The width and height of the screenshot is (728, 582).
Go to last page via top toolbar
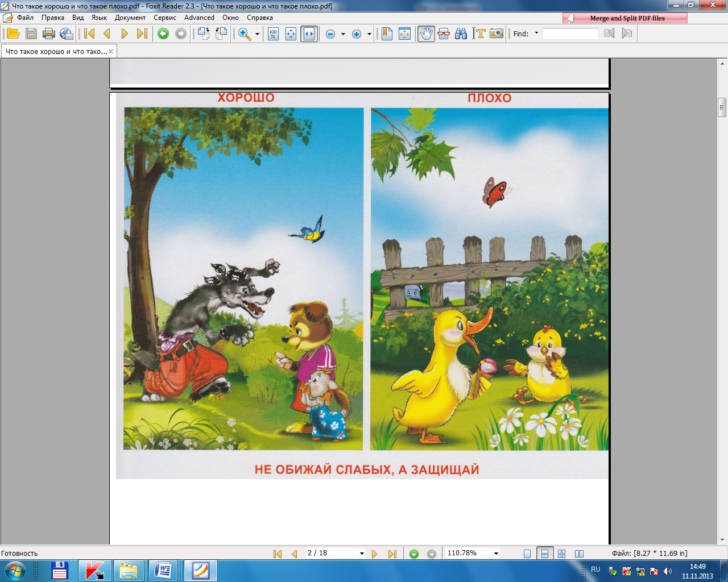[142, 34]
